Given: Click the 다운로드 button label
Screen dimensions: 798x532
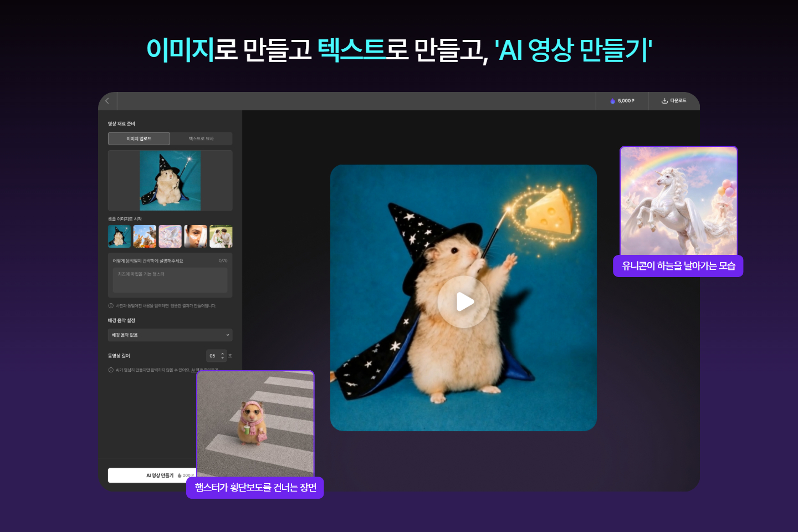Looking at the screenshot, I should [x=678, y=101].
